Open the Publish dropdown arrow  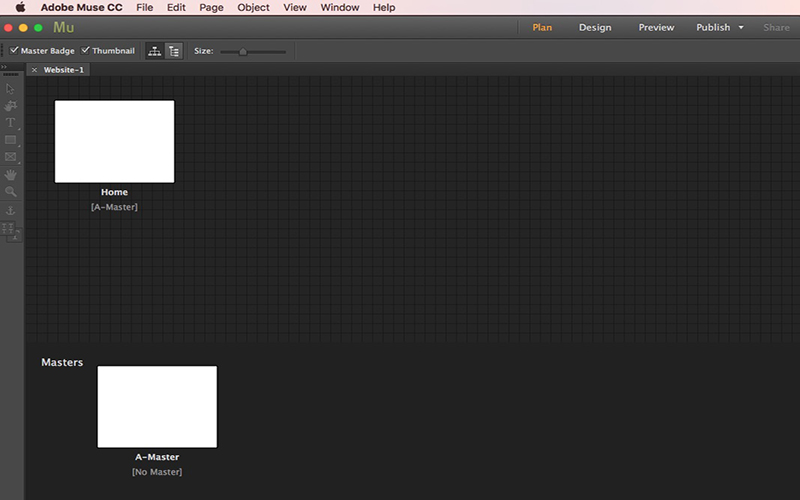tap(741, 28)
